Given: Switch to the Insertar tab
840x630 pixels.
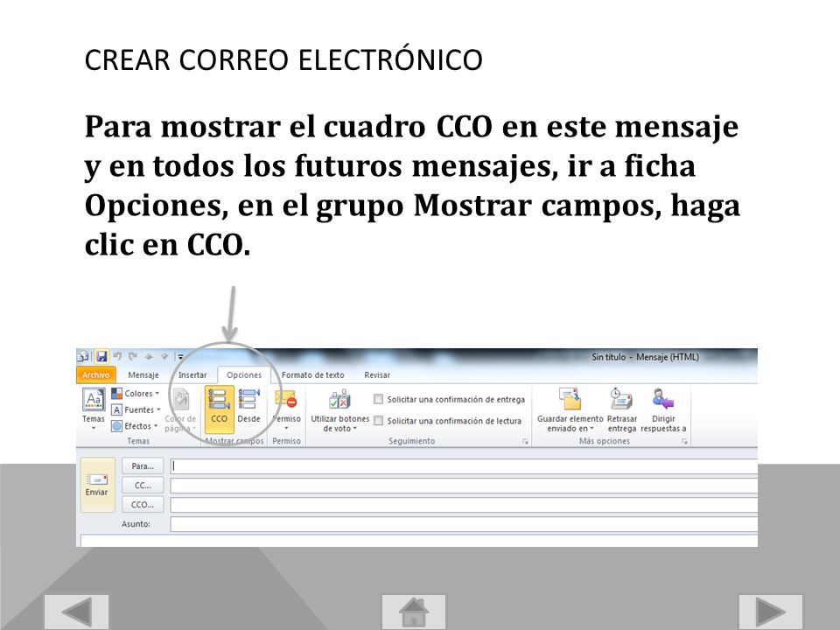Looking at the screenshot, I should point(192,375).
